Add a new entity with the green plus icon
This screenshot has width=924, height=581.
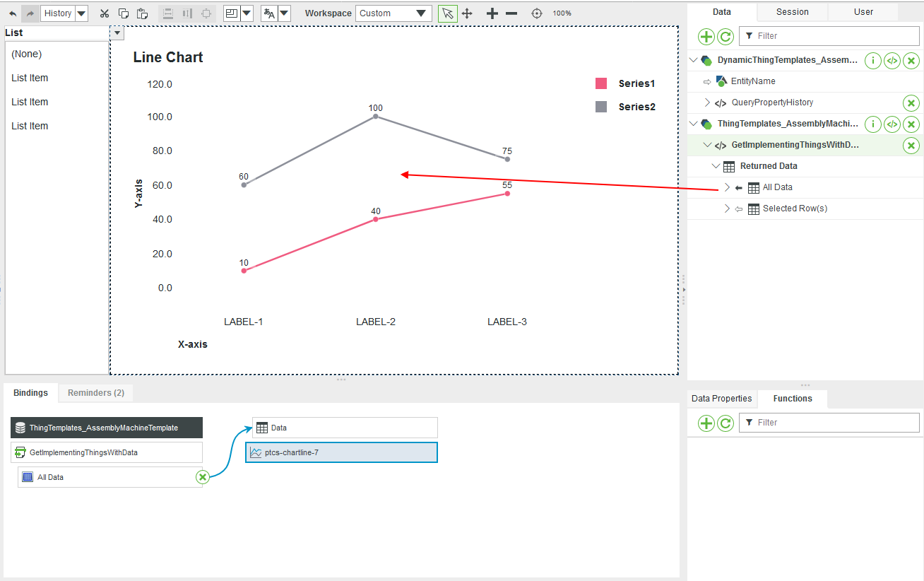[x=706, y=36]
